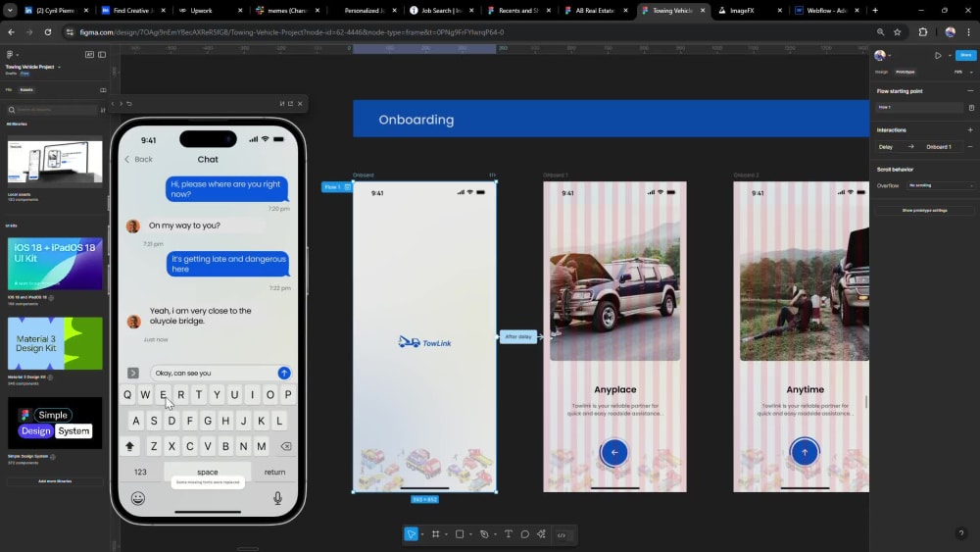Select the Frame tool
Image resolution: width=980 pixels, height=552 pixels.
pos(436,534)
